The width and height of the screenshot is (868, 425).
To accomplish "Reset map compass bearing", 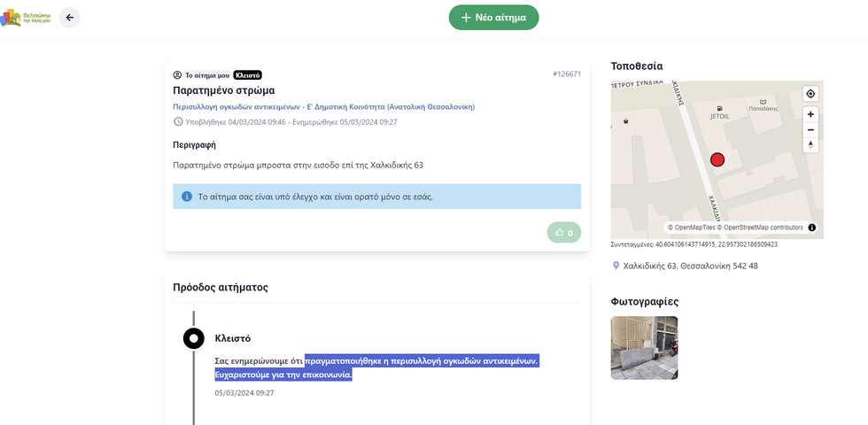I will click(x=810, y=145).
